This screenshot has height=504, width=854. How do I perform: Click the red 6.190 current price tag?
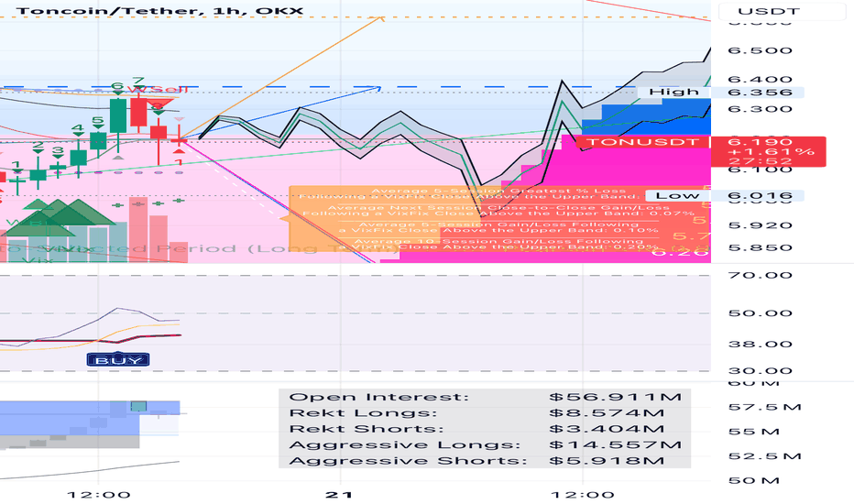coord(768,151)
